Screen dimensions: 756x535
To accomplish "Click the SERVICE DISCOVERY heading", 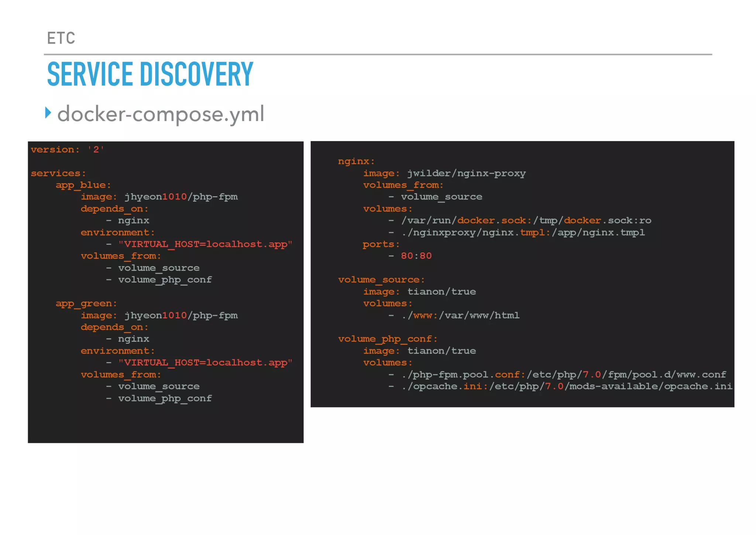I will [x=150, y=74].
